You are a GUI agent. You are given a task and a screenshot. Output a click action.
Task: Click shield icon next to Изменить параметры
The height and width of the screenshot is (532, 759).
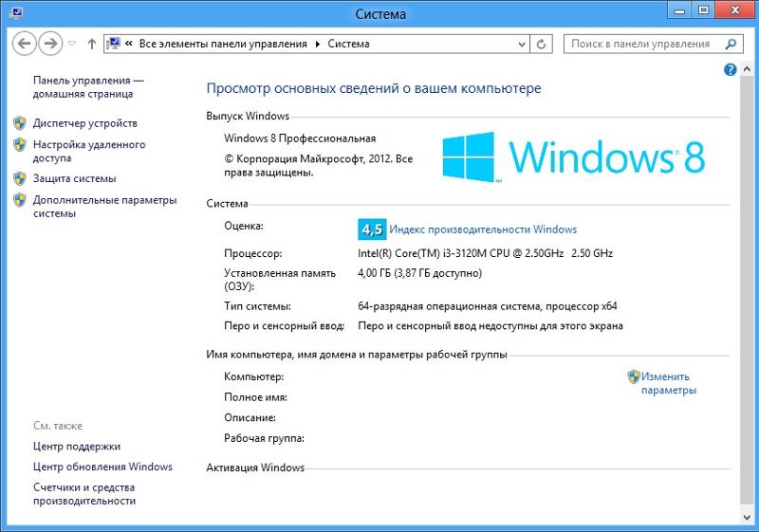[634, 376]
